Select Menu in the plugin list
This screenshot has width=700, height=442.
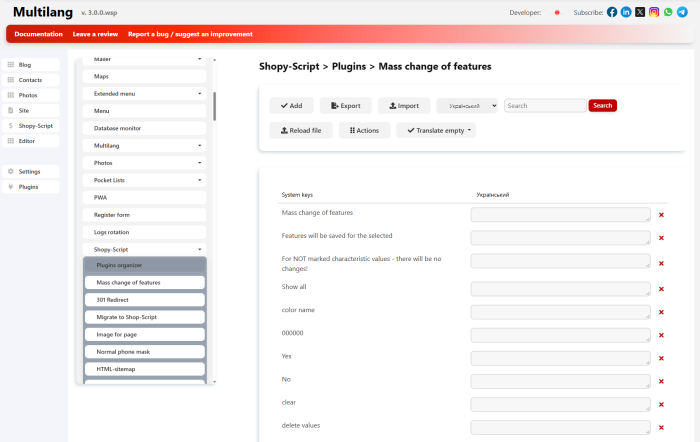pos(145,111)
